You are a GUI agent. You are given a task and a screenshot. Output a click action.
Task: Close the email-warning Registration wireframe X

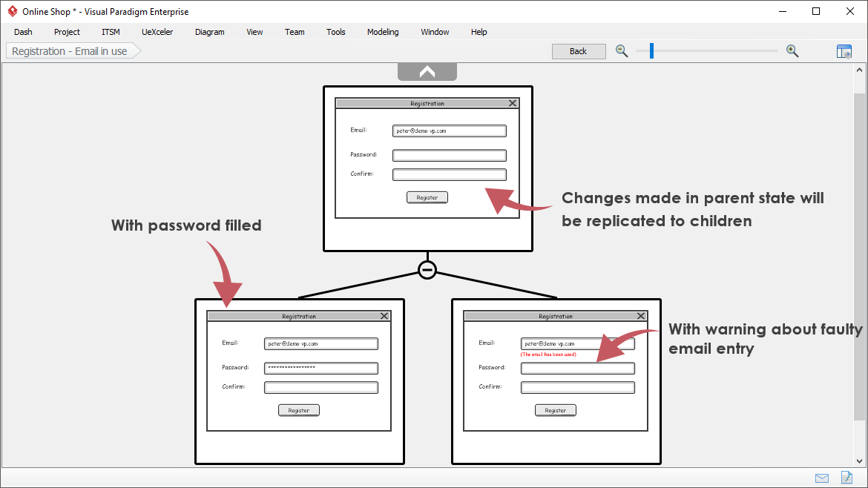641,316
